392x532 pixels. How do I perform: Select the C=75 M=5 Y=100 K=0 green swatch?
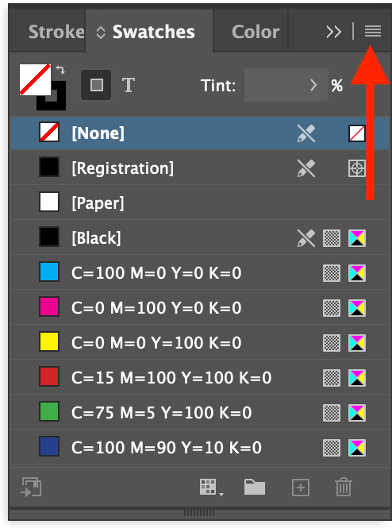(200, 413)
